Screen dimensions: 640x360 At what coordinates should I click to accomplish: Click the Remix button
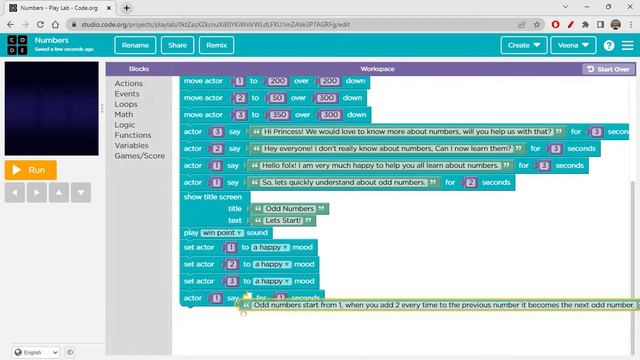tap(216, 45)
